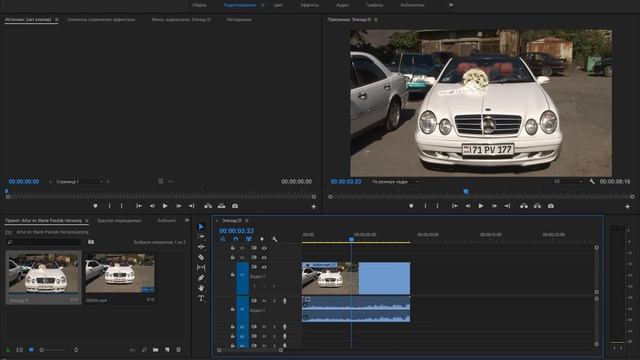Step forward one frame in Program monitor
The width and height of the screenshot is (640, 360).
[x=494, y=206]
